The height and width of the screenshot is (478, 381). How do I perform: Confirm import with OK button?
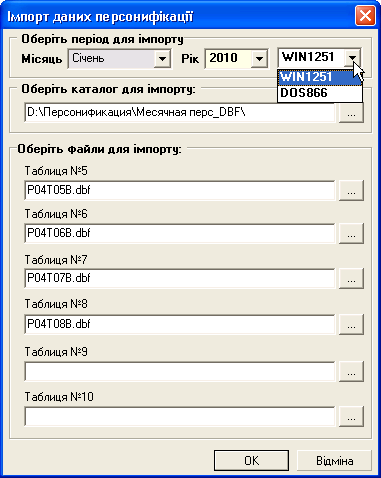tap(251, 461)
